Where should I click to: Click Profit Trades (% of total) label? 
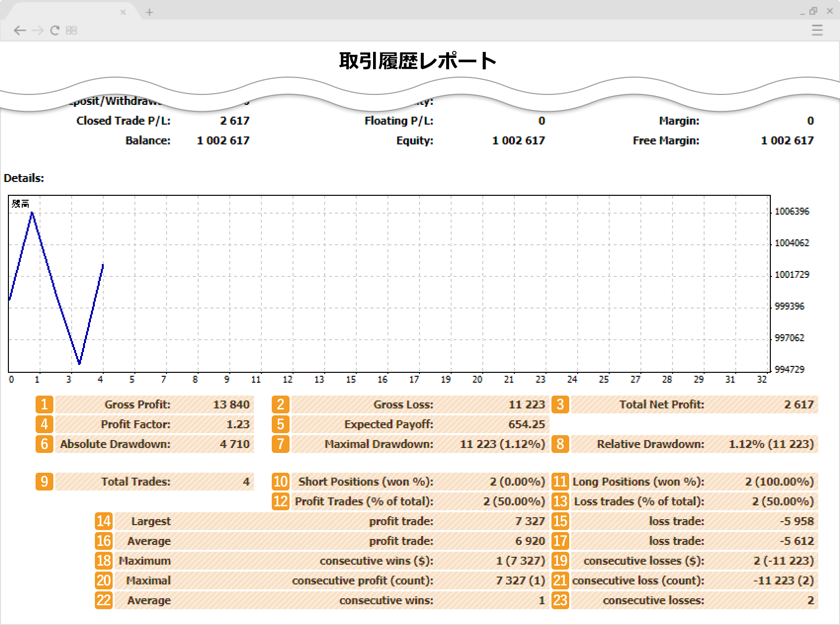pyautogui.click(x=364, y=501)
